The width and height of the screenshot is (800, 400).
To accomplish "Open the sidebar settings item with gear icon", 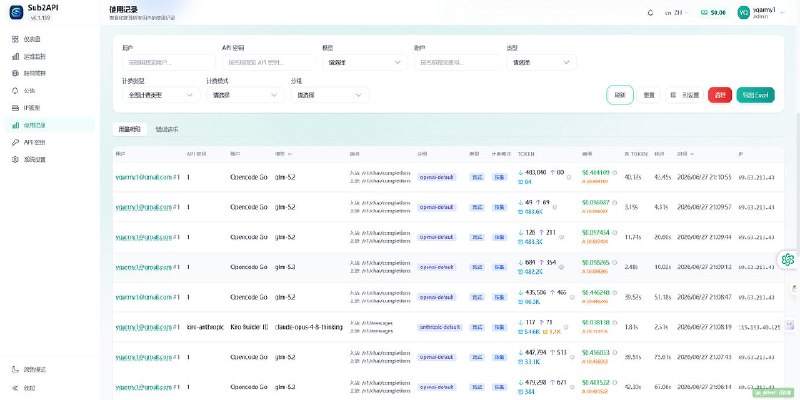I will click(49, 160).
